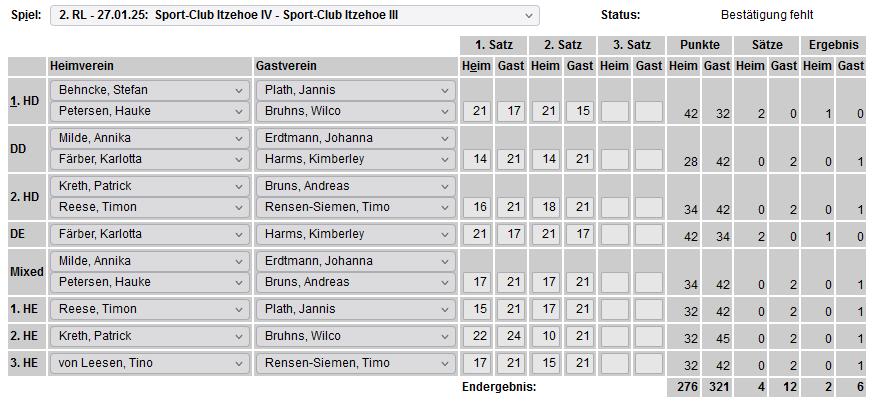Screen dimensions: 872x402
Task: Click the 1. HD row label
Action: pyautogui.click(x=26, y=101)
